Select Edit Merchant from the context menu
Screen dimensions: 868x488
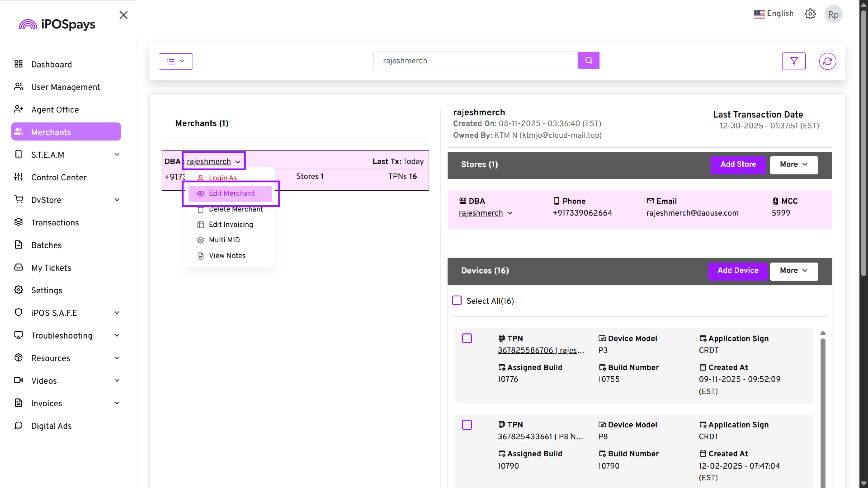[x=231, y=193]
